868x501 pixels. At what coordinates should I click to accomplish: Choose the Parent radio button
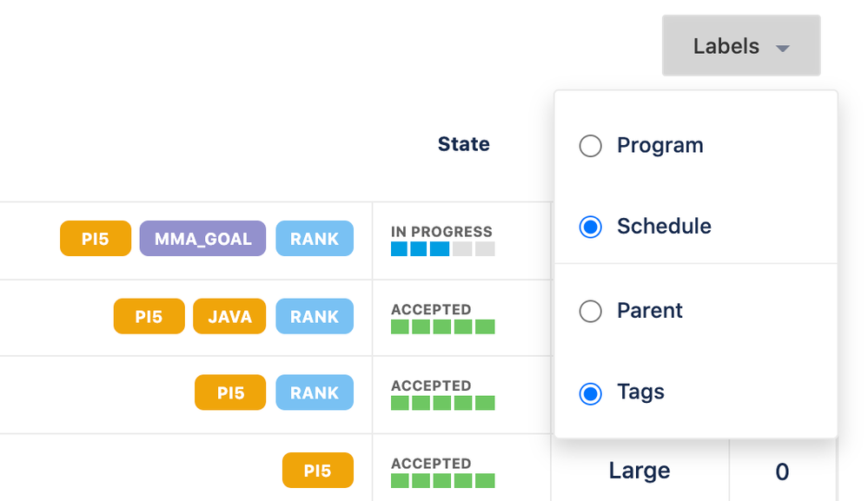[590, 311]
